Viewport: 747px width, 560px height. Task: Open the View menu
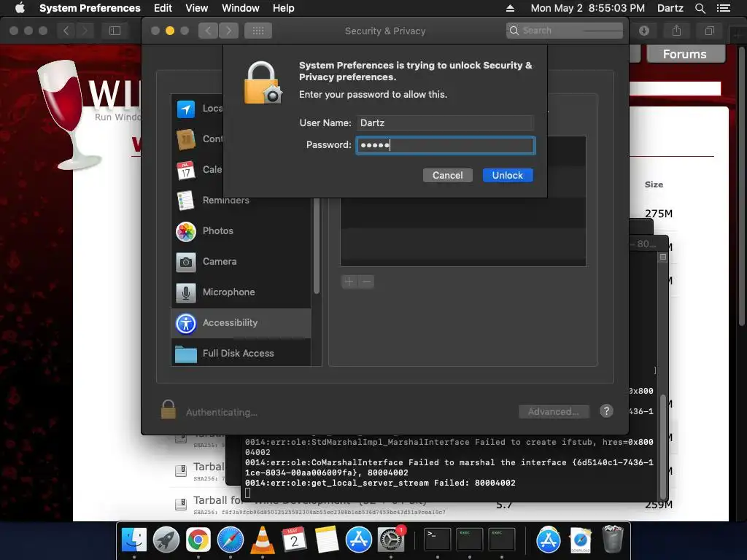tap(197, 8)
